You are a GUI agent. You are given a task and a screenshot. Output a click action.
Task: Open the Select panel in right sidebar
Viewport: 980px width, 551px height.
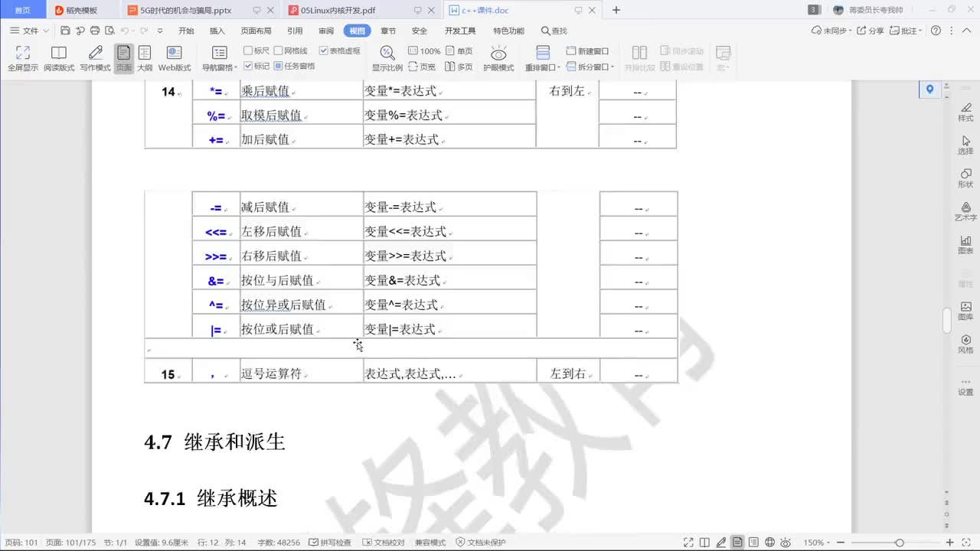pos(965,145)
